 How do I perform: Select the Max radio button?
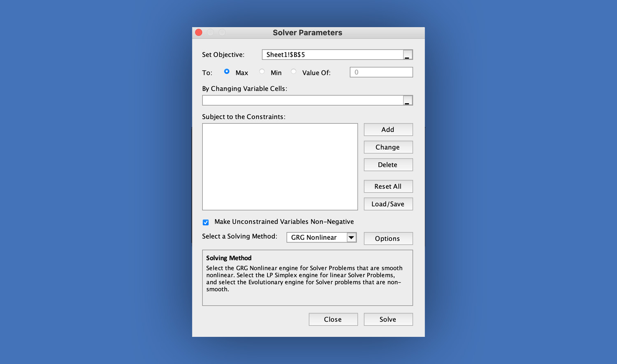tap(227, 72)
